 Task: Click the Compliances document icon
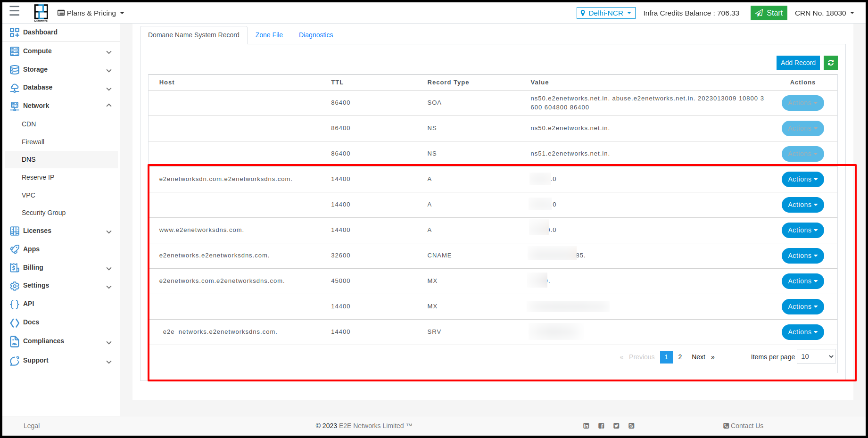[x=15, y=341]
